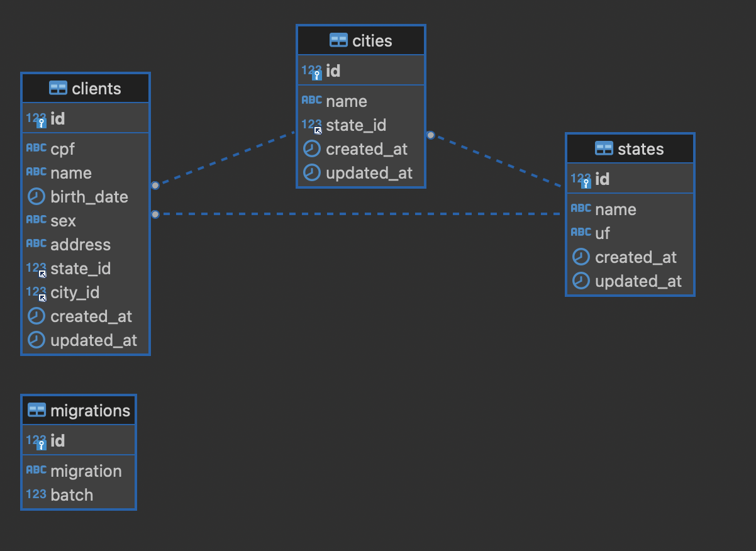Click the primary key icon of states id
This screenshot has width=756, height=551.
tap(581, 179)
